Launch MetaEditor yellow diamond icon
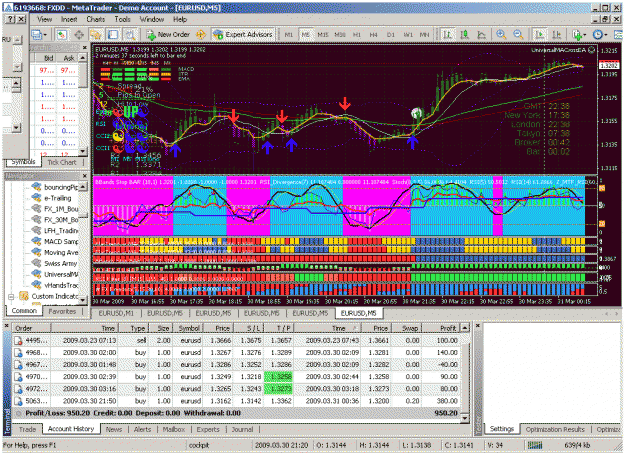625x453 pixels. pos(201,35)
